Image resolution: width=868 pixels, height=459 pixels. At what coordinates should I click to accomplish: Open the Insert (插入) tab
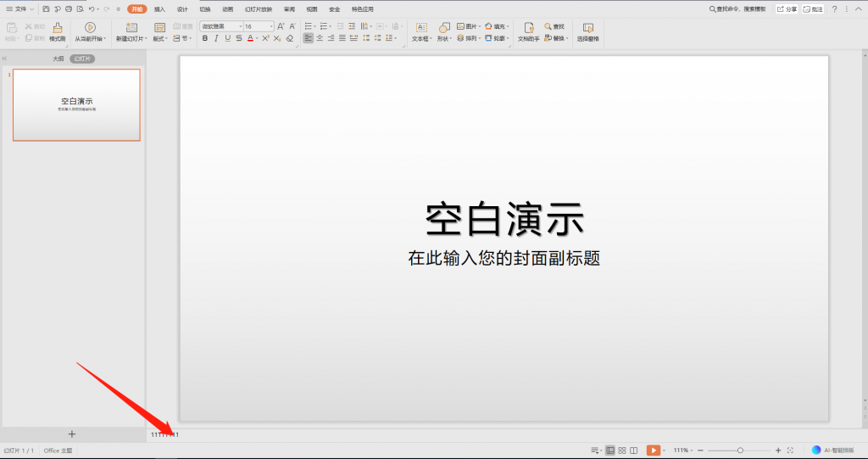(159, 8)
